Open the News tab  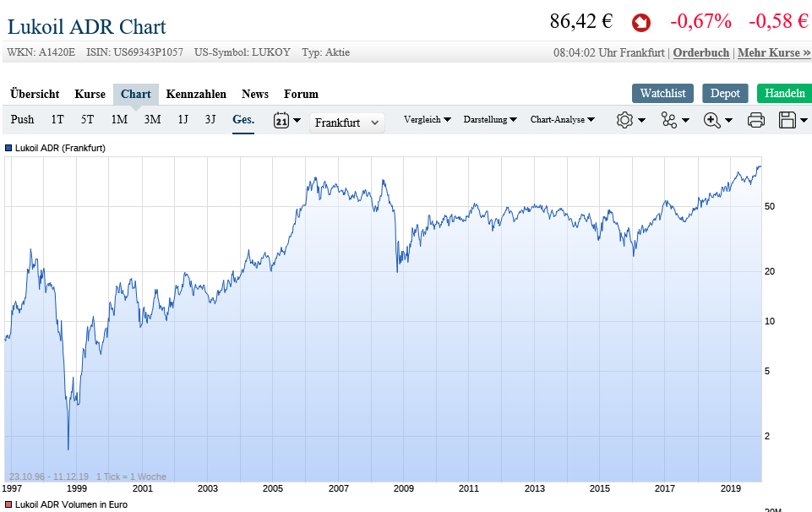(255, 95)
